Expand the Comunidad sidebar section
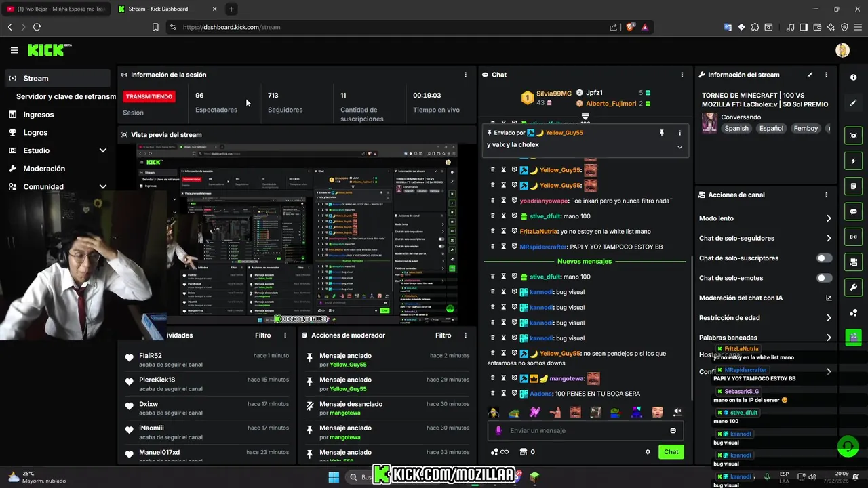This screenshot has height=488, width=868. (103, 186)
